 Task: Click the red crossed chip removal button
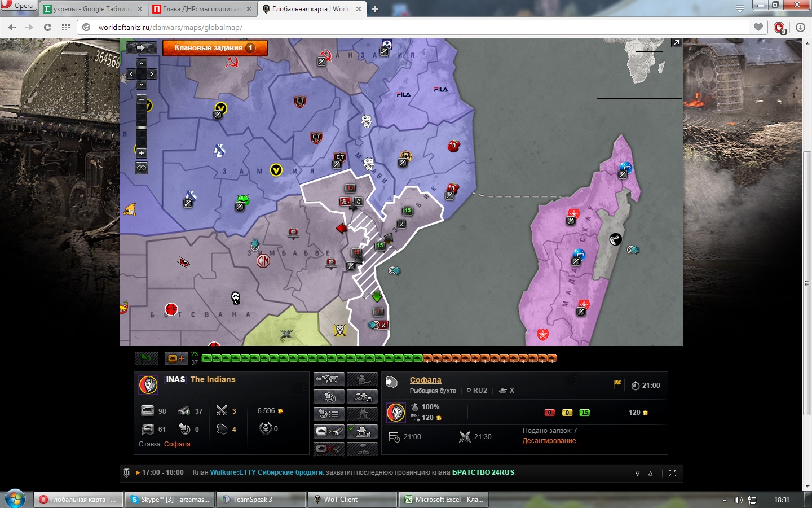coord(329,449)
